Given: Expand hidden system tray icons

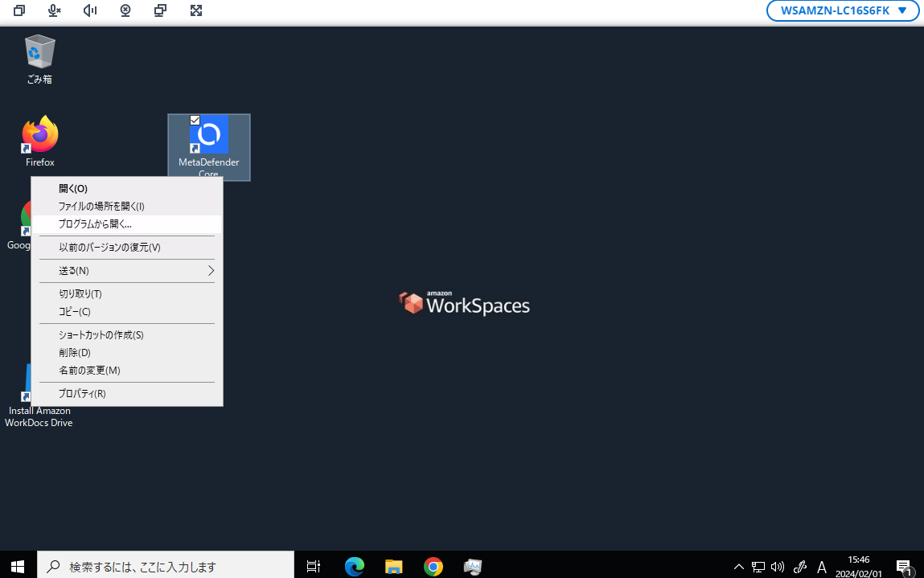Looking at the screenshot, I should coord(737,566).
